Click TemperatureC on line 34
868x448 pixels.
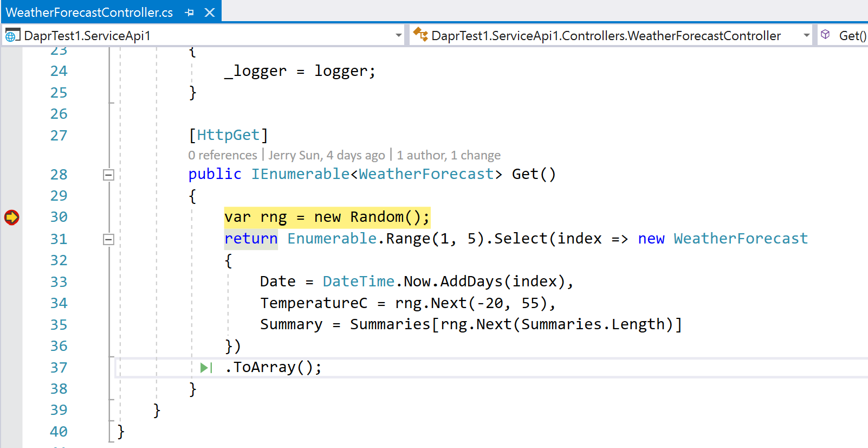[314, 303]
